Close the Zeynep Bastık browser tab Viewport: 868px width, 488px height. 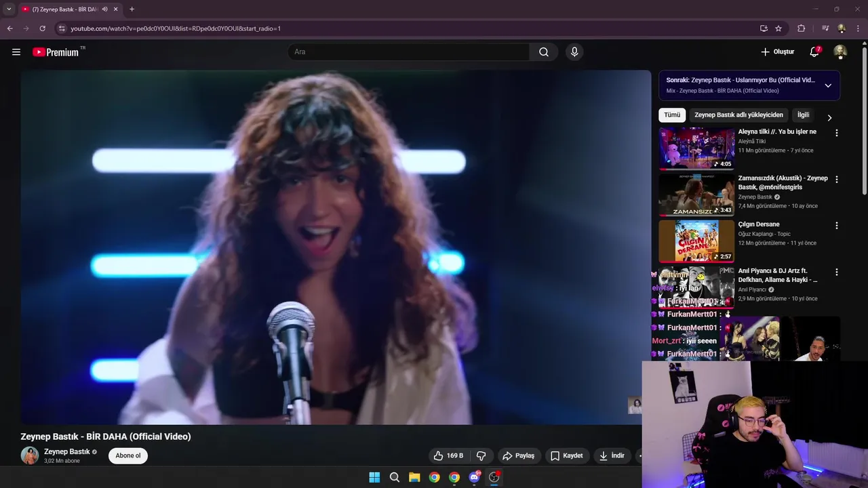pos(116,9)
